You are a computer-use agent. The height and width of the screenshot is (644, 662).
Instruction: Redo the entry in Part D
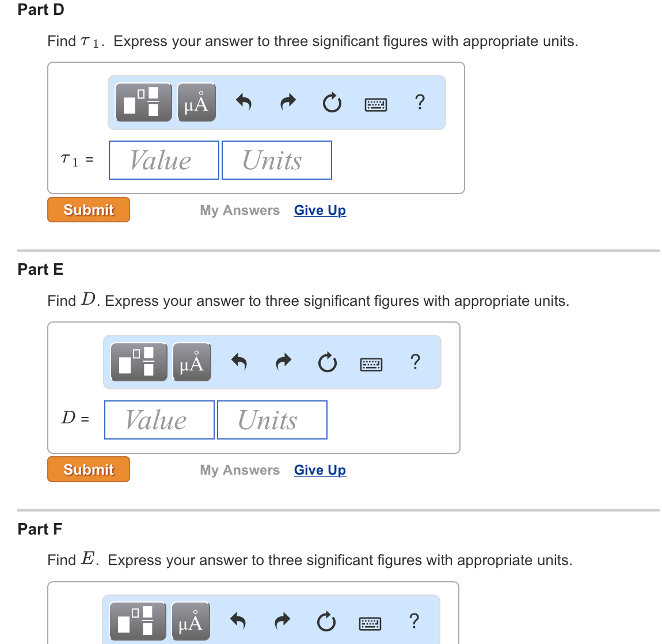tap(288, 102)
